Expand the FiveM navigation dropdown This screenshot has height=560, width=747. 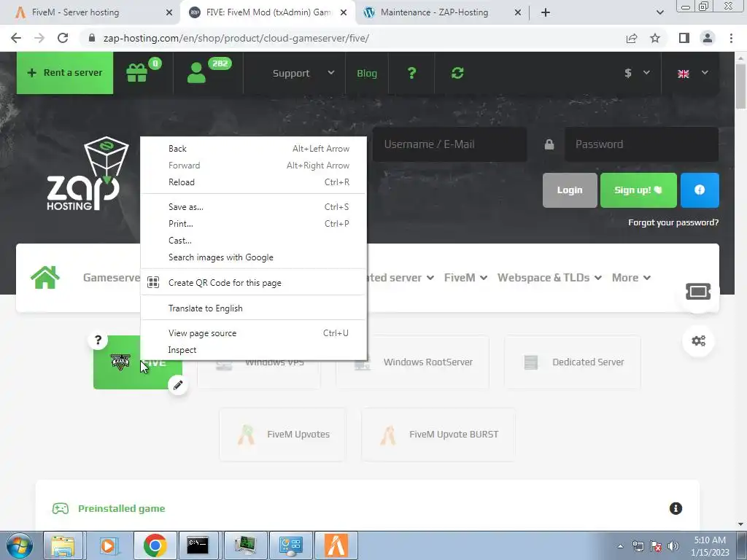pyautogui.click(x=465, y=278)
